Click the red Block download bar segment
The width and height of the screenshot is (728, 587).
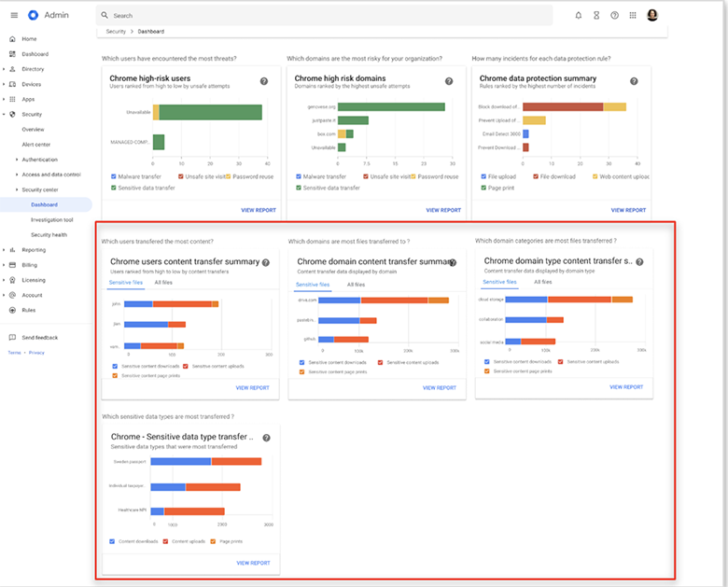(x=563, y=106)
